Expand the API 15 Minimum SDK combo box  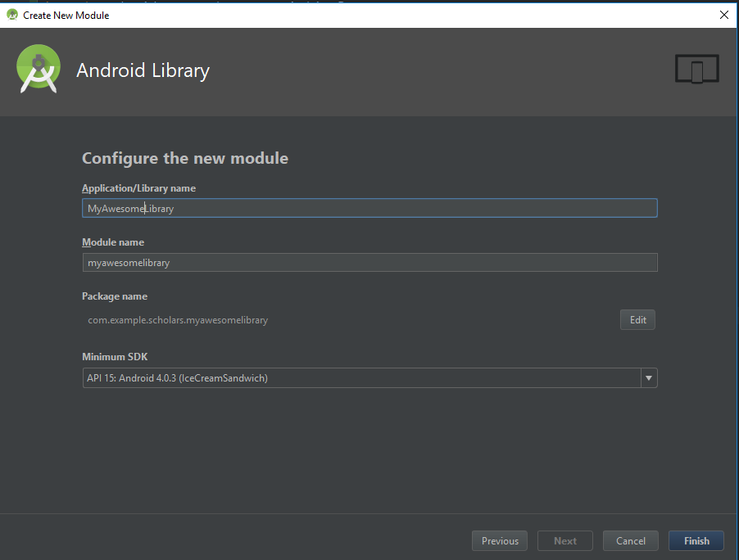tap(369, 377)
